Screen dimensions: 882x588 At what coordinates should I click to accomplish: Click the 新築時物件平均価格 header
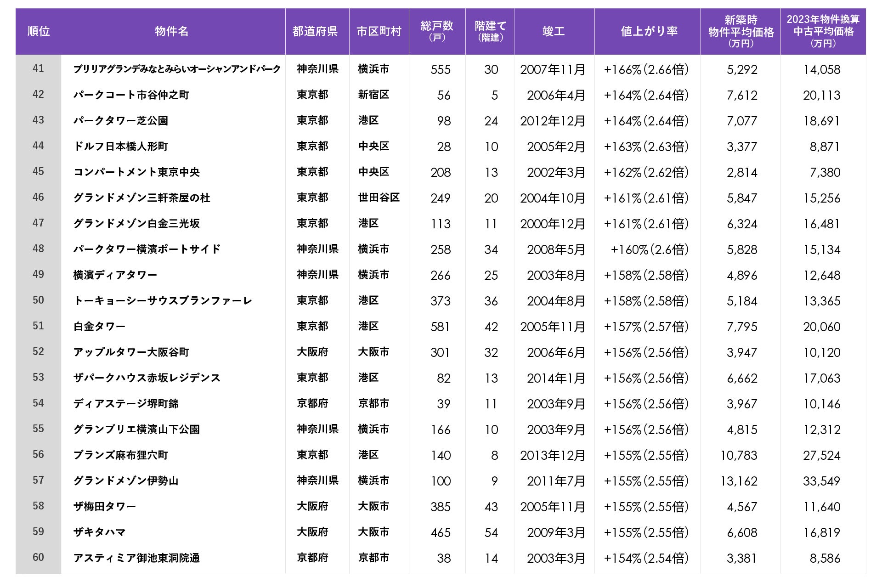741,31
